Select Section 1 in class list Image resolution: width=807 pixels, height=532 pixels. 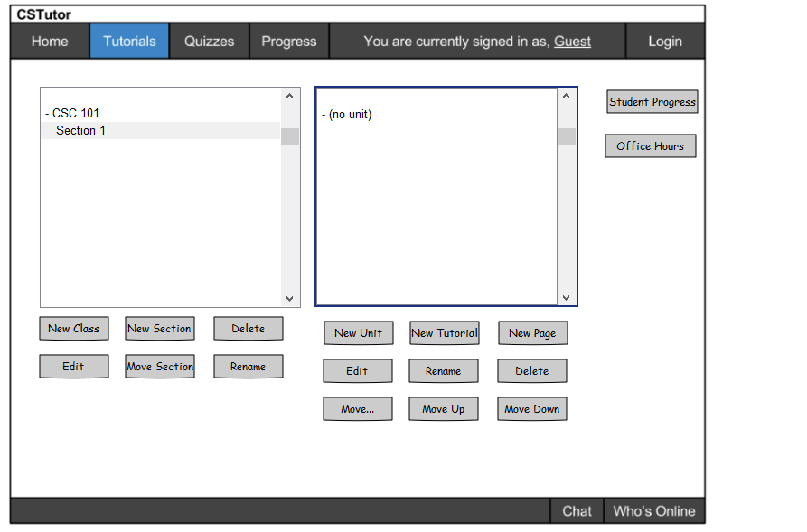[x=161, y=131]
